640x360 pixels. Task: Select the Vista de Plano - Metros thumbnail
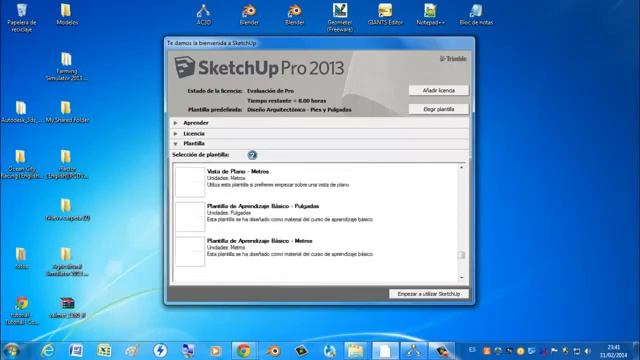(x=190, y=182)
